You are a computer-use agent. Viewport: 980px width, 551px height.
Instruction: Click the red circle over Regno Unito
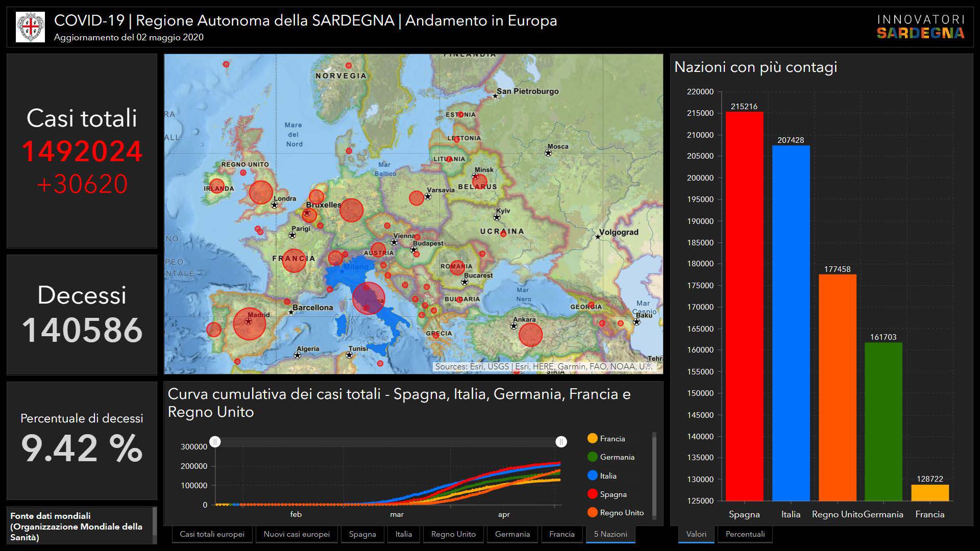point(261,192)
